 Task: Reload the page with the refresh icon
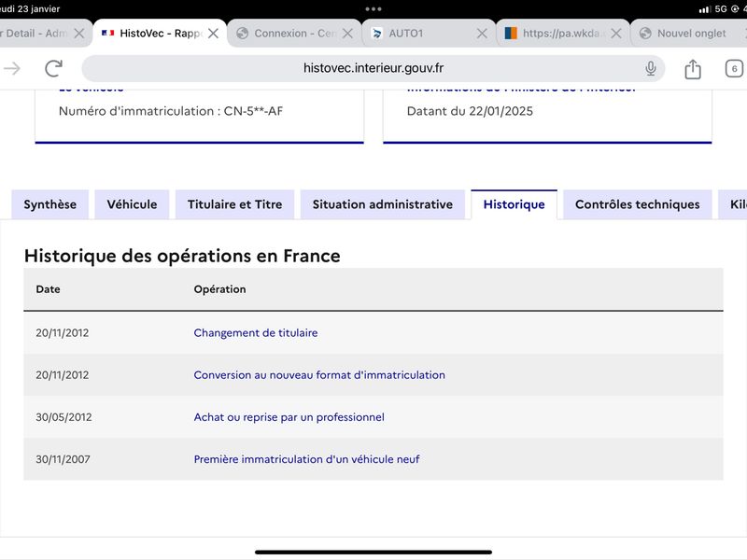tap(54, 68)
